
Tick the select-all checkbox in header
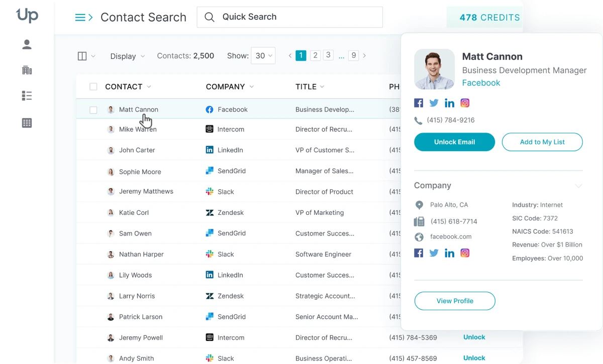(x=93, y=87)
